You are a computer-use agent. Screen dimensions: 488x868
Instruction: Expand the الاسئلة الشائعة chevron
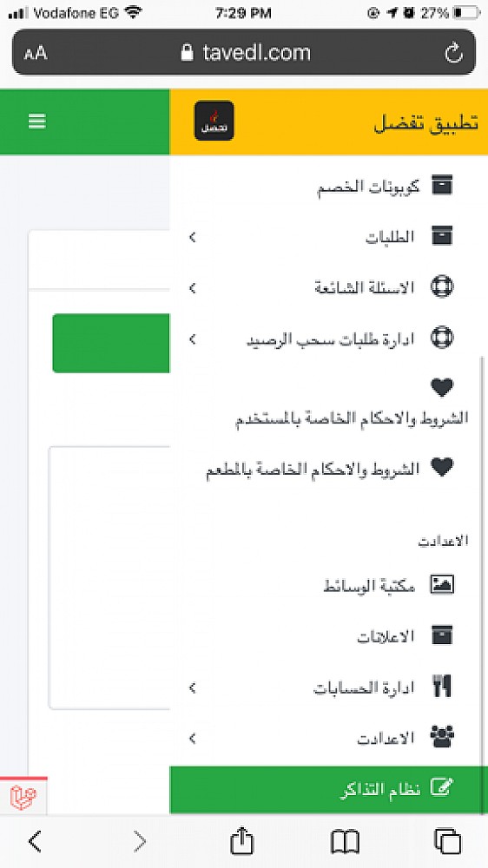tap(192, 288)
